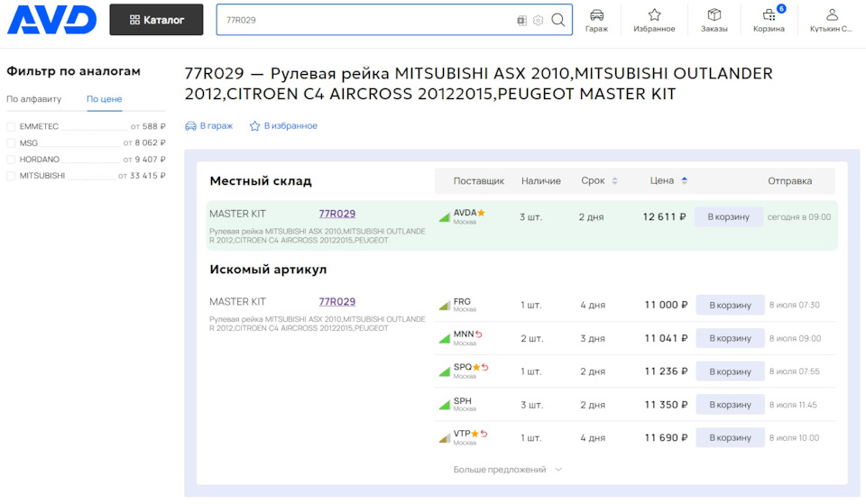The width and height of the screenshot is (866, 504).
Task: Click the gear icon in search field
Action: tap(539, 20)
